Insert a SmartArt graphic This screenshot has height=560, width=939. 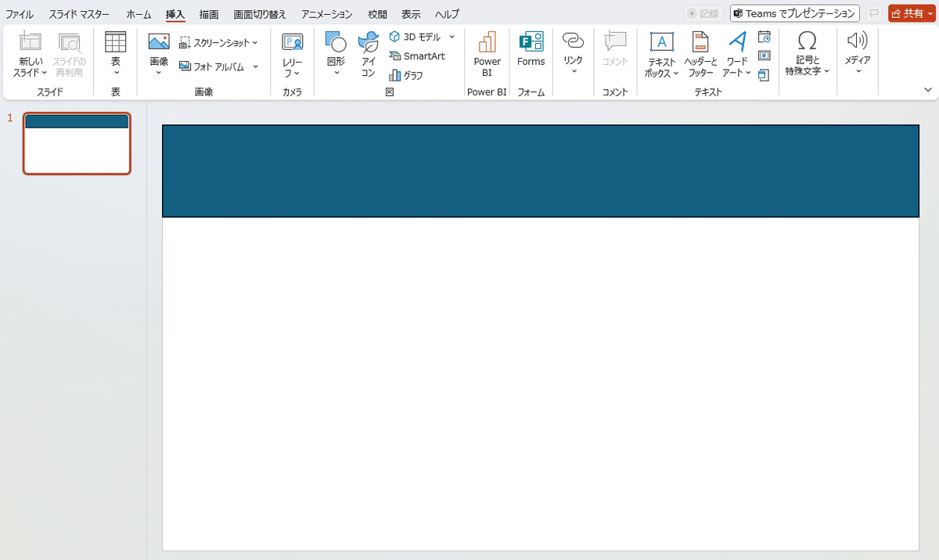pyautogui.click(x=417, y=56)
